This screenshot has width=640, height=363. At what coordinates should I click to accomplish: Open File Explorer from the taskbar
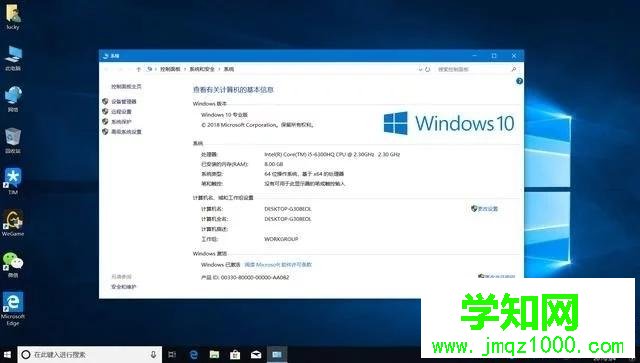click(214, 354)
